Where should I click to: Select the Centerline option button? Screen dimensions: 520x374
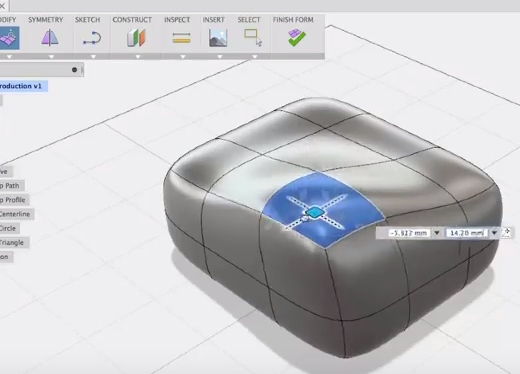point(17,214)
